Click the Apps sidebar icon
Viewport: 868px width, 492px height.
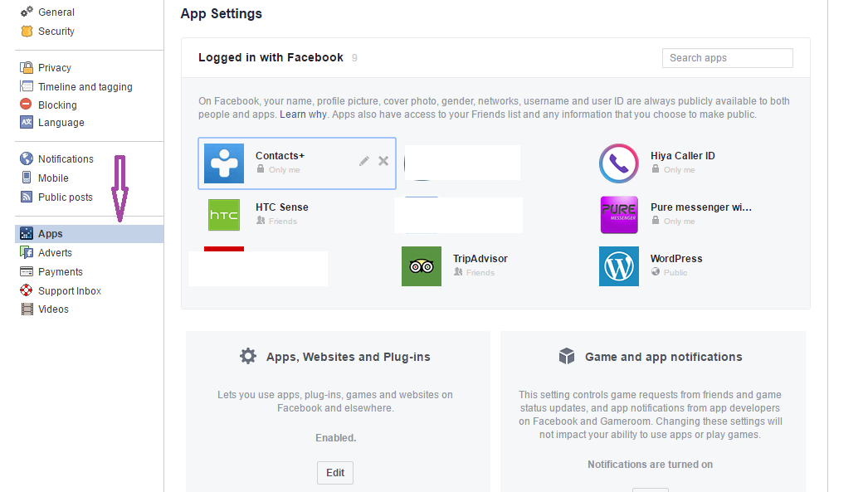(x=27, y=233)
